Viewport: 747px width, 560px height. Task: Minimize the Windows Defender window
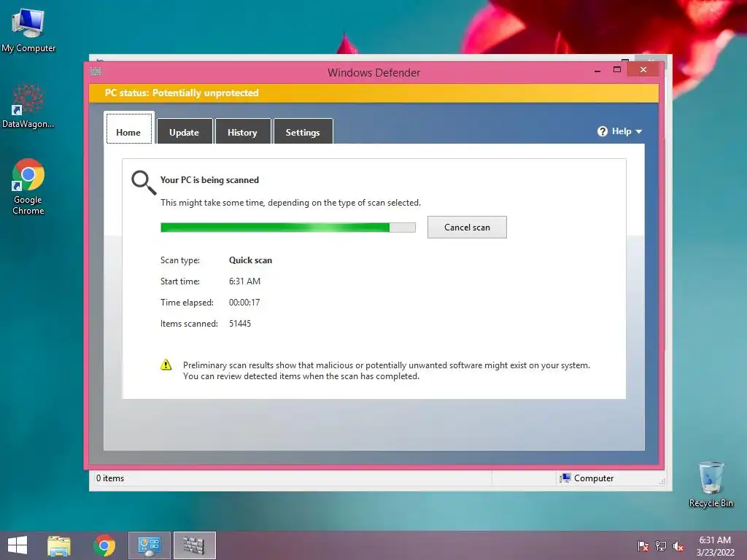point(597,71)
